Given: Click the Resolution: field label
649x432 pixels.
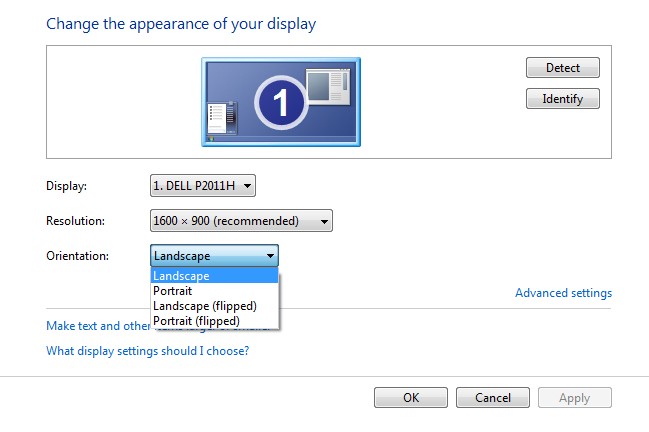Looking at the screenshot, I should [76, 221].
